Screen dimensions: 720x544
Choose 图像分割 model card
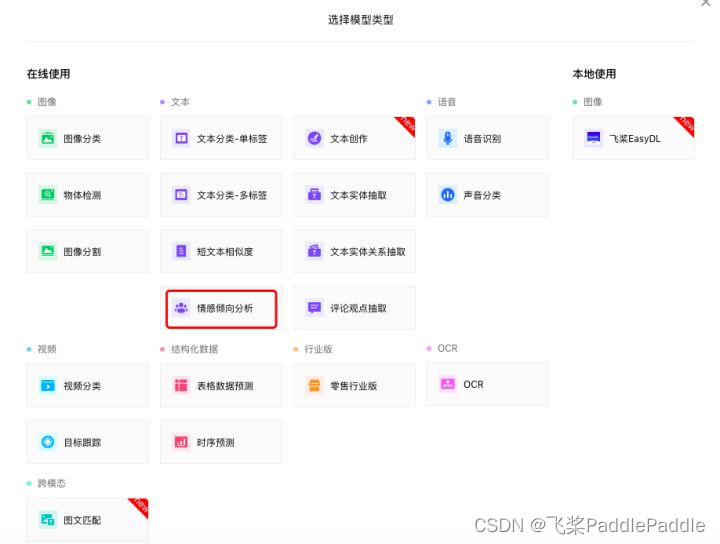pyautogui.click(x=88, y=251)
